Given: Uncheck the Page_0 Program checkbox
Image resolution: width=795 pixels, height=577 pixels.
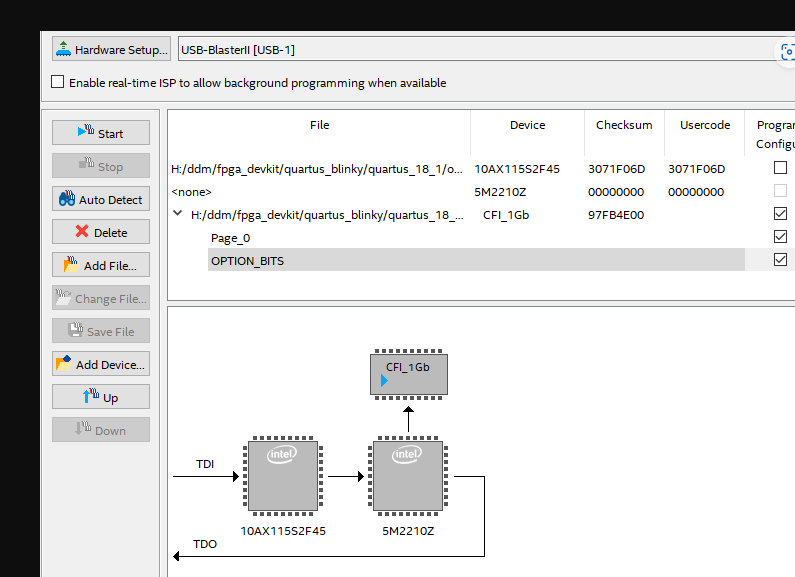Looking at the screenshot, I should click(780, 237).
